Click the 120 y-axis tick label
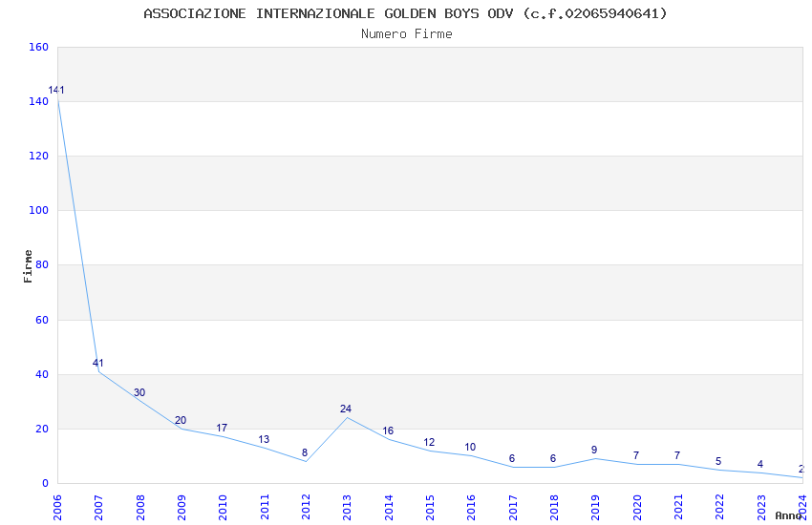Image resolution: width=812 pixels, height=525 pixels. pos(38,156)
